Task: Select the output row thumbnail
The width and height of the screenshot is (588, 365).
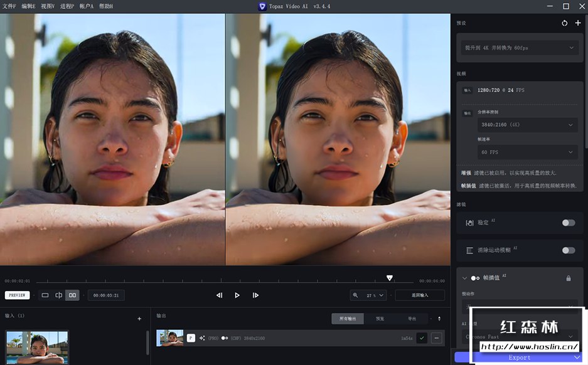Action: point(170,338)
